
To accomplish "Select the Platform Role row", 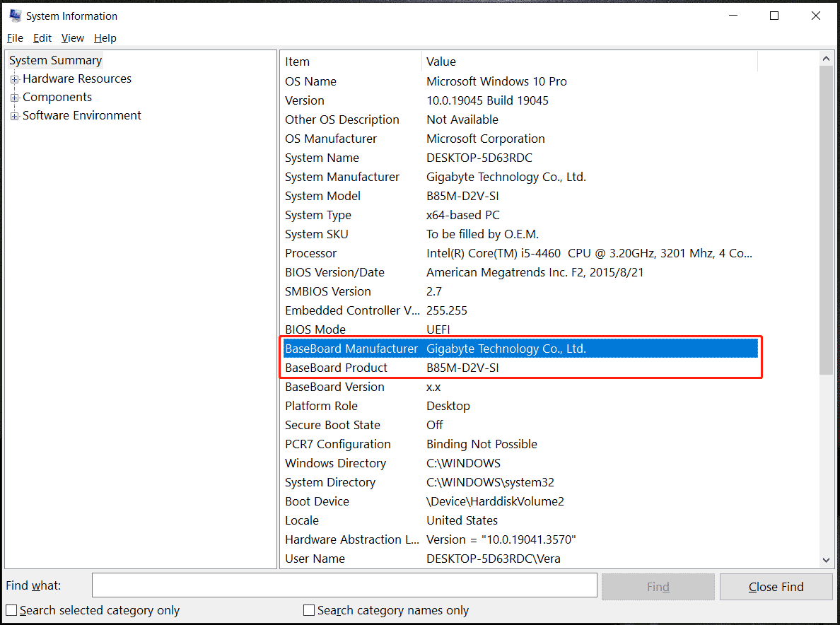I will coord(520,406).
